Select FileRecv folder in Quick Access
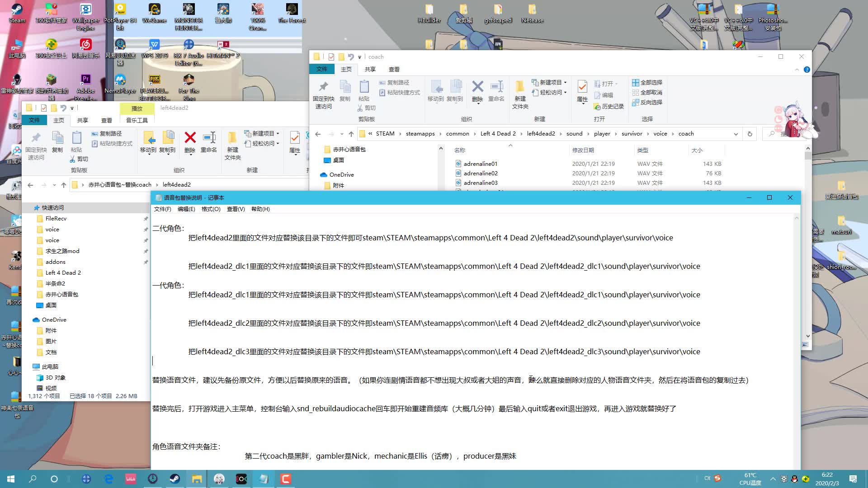This screenshot has height=488, width=868. pos(56,219)
